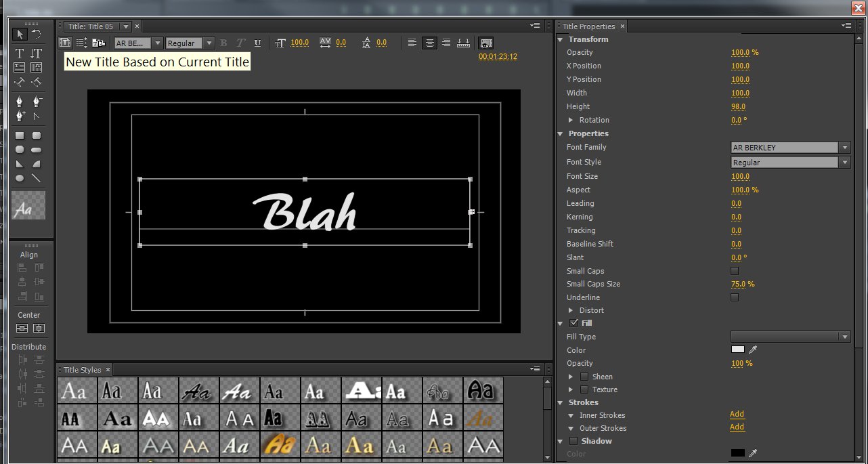Open Font Style dropdown in properties
Image resolution: width=868 pixels, height=464 pixels.
790,162
